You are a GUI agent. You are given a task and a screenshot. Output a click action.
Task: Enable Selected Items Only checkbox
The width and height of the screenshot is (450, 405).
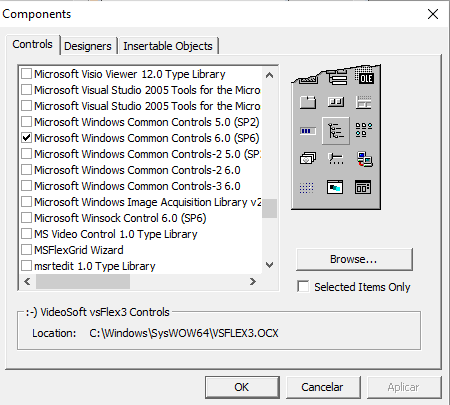(303, 287)
